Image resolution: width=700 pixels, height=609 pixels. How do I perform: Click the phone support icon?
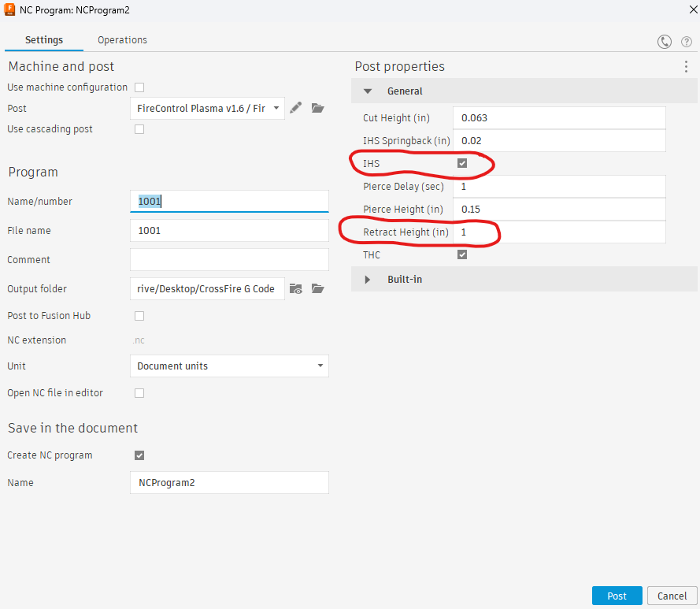coord(665,42)
